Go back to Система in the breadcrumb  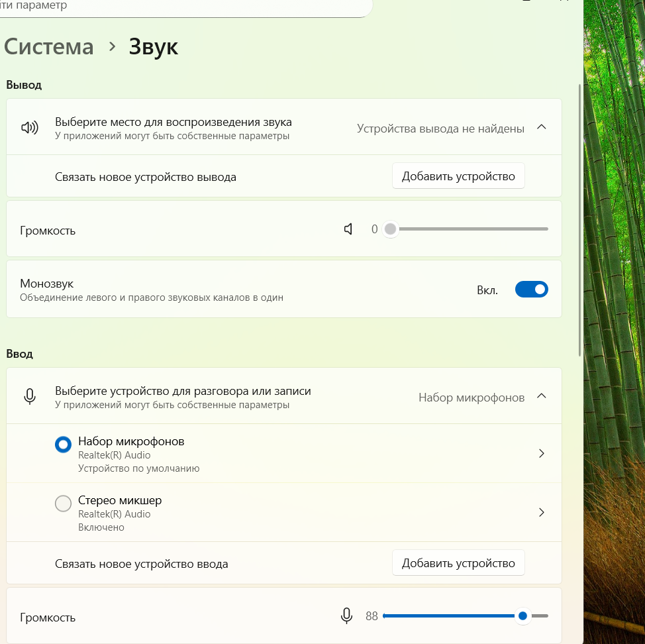49,46
